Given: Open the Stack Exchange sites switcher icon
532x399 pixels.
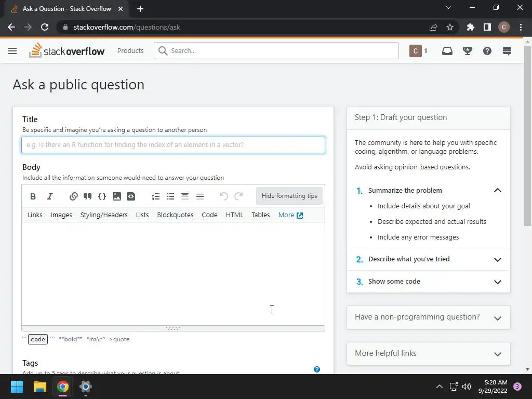Looking at the screenshot, I should pyautogui.click(x=507, y=51).
